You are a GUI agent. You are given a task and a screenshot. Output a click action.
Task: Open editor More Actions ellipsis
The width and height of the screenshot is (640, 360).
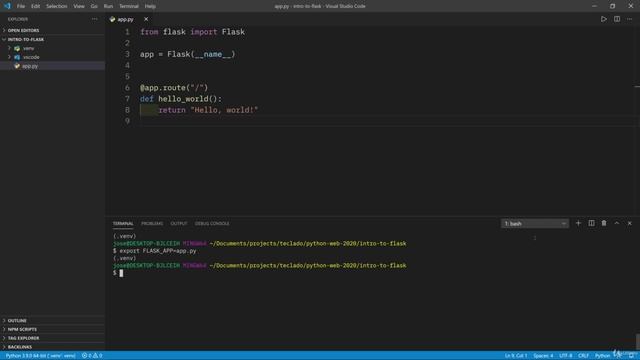[629, 19]
